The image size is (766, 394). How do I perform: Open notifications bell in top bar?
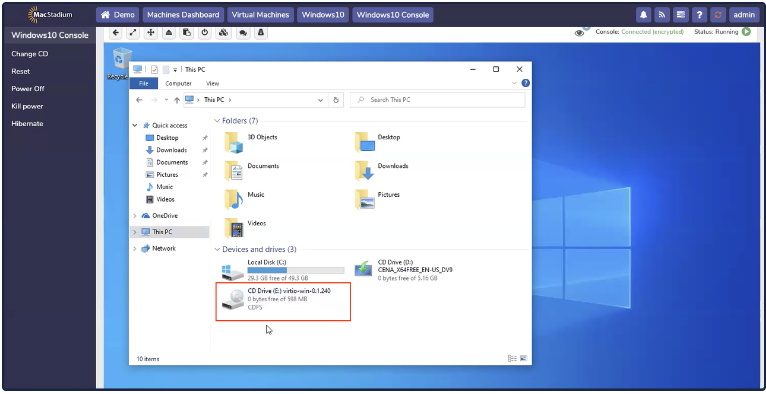644,15
